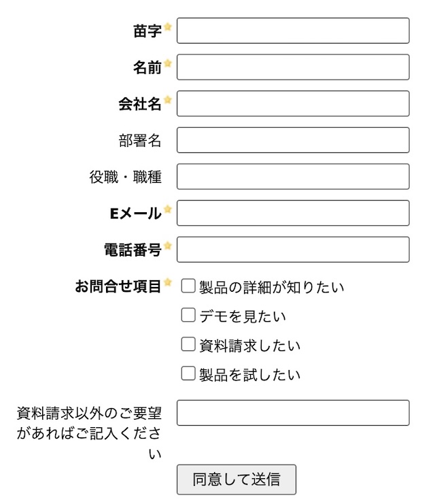This screenshot has width=435, height=504.
Task: Click the required star beside お問合せ項目
Action: [x=168, y=282]
